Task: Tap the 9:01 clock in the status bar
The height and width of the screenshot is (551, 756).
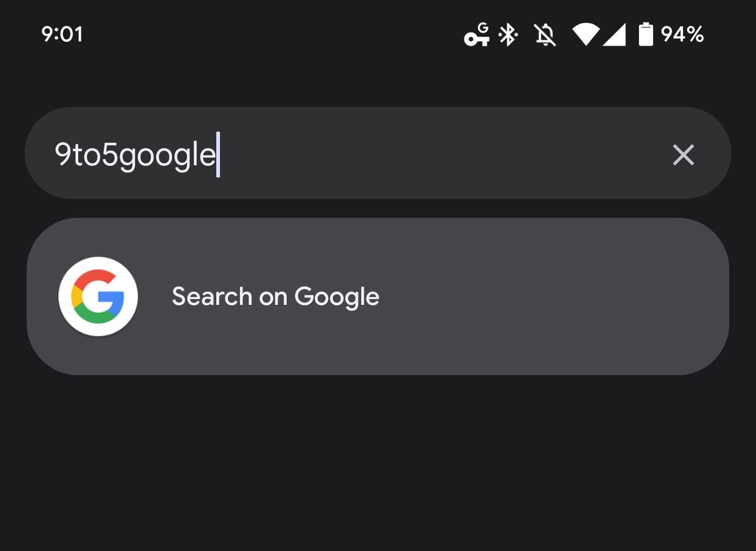Action: click(62, 34)
